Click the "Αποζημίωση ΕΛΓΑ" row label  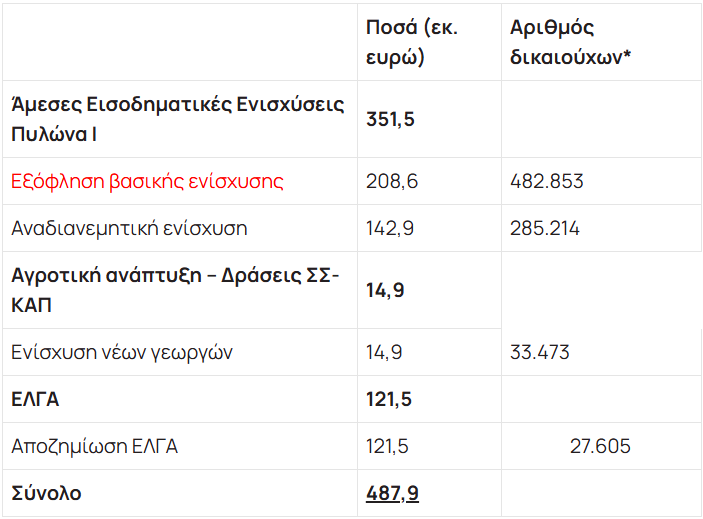point(94,446)
